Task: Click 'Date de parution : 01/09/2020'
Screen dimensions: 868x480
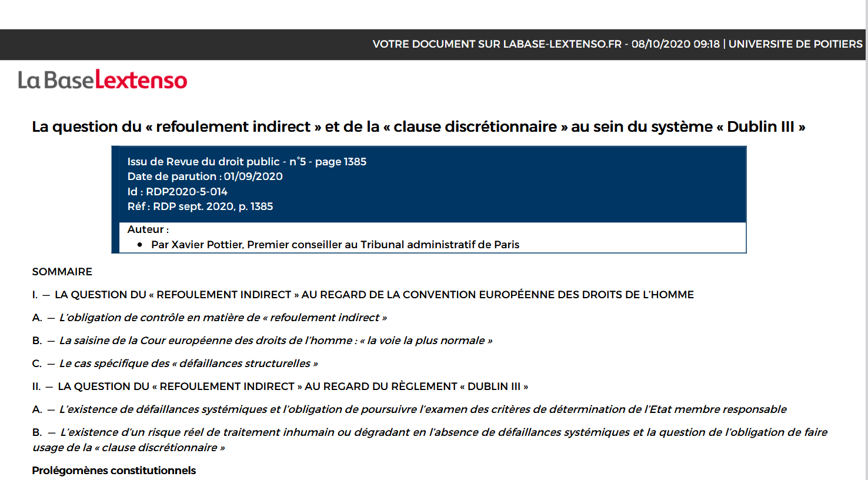Action: click(x=205, y=176)
